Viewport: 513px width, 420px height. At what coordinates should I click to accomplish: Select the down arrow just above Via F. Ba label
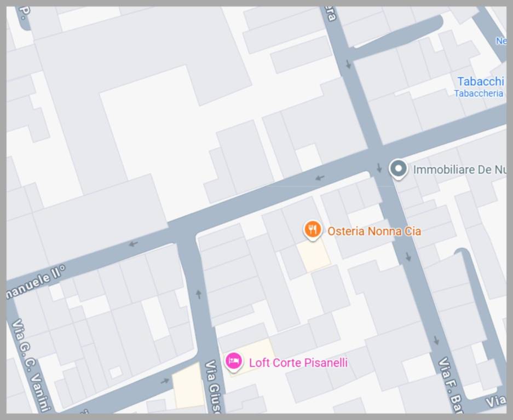coord(436,340)
